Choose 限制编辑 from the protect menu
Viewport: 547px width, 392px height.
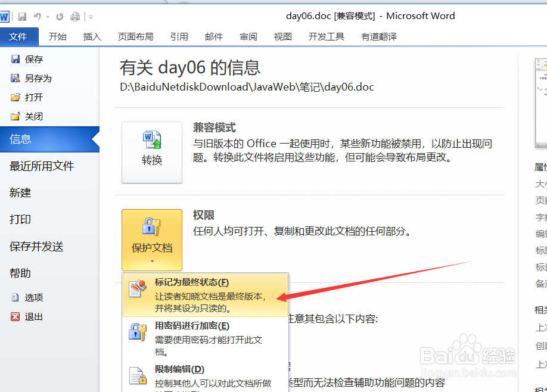205,378
